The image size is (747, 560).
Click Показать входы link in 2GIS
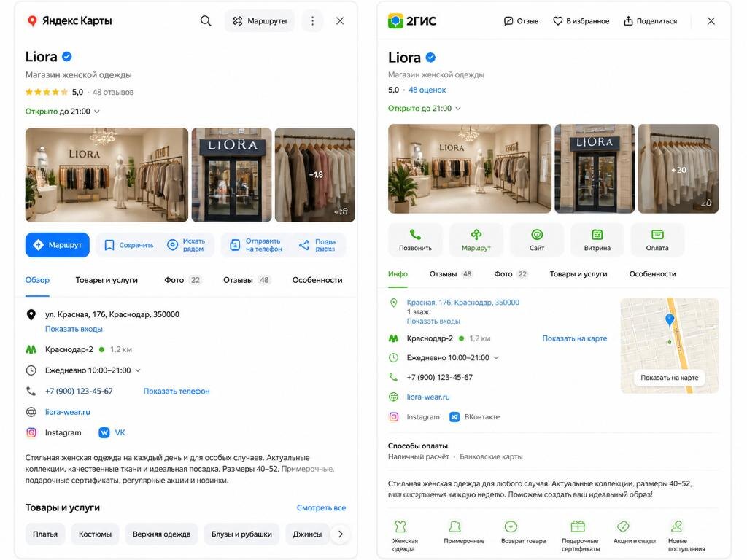(433, 322)
